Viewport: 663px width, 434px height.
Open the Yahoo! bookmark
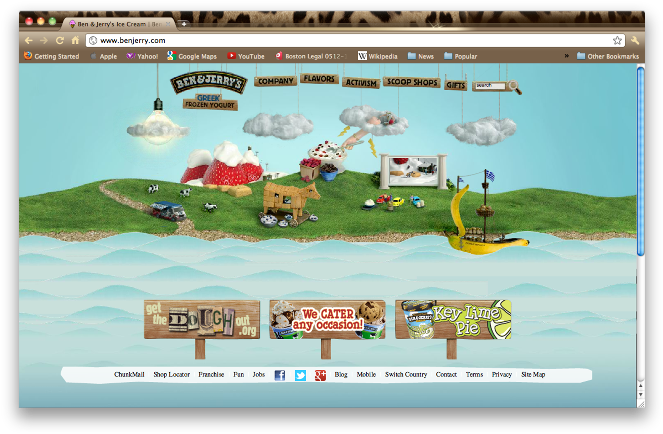point(142,56)
